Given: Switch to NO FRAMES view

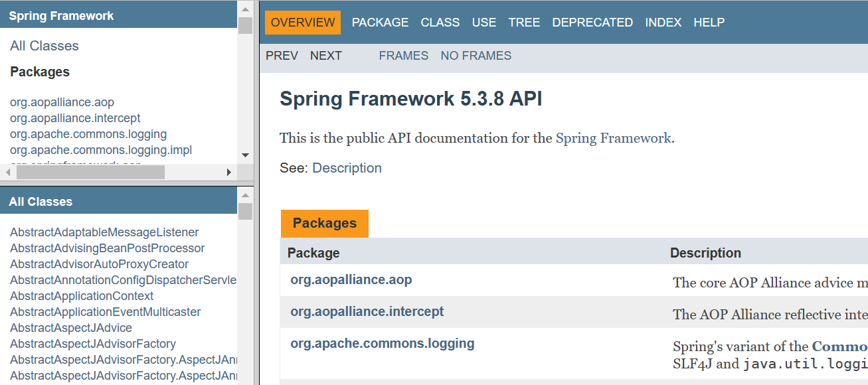Looking at the screenshot, I should click(x=476, y=56).
